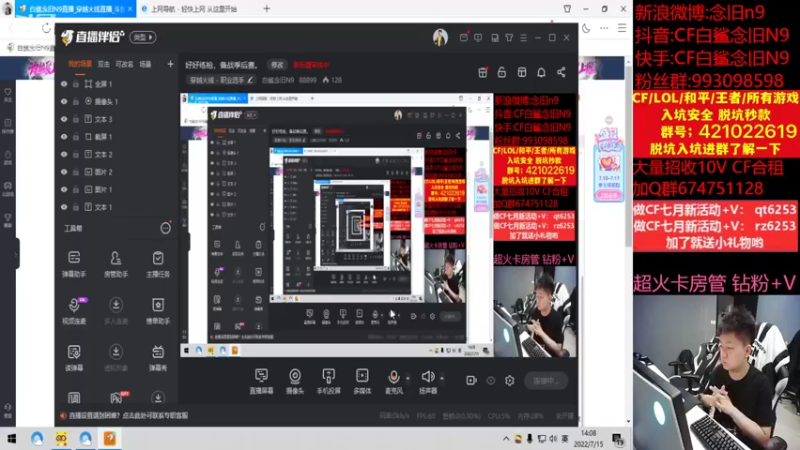Open the 房管助手 tool
The width and height of the screenshot is (800, 450).
[116, 264]
